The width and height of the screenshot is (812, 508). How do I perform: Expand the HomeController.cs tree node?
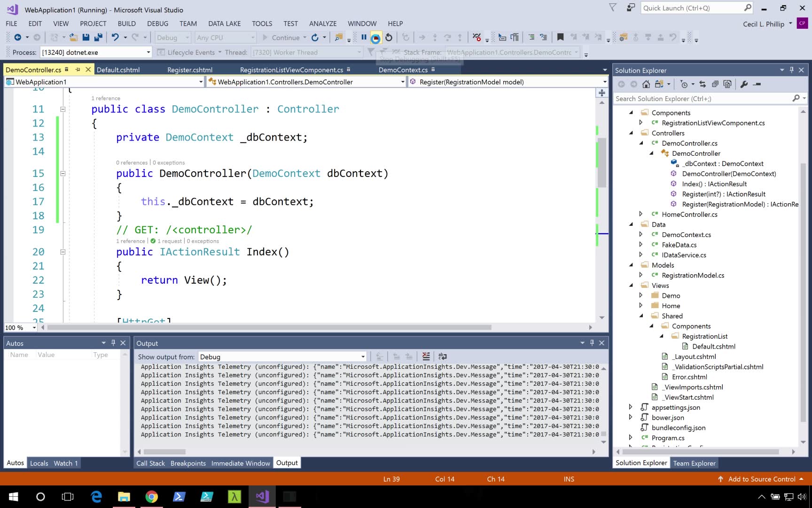click(x=641, y=214)
